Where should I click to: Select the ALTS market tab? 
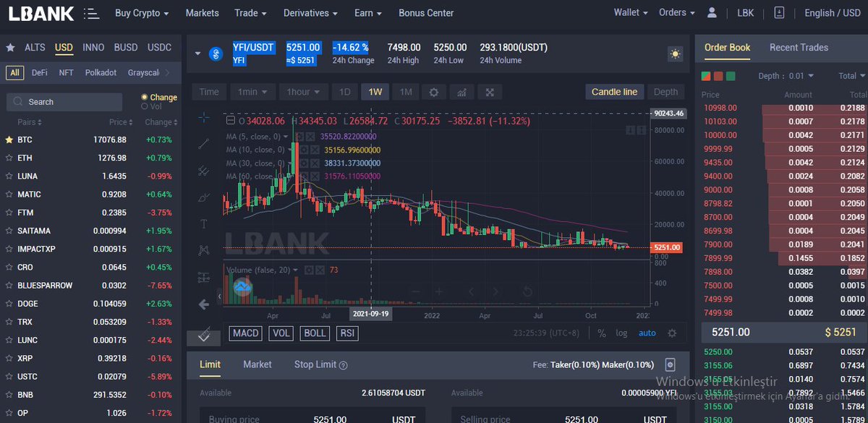pyautogui.click(x=35, y=48)
